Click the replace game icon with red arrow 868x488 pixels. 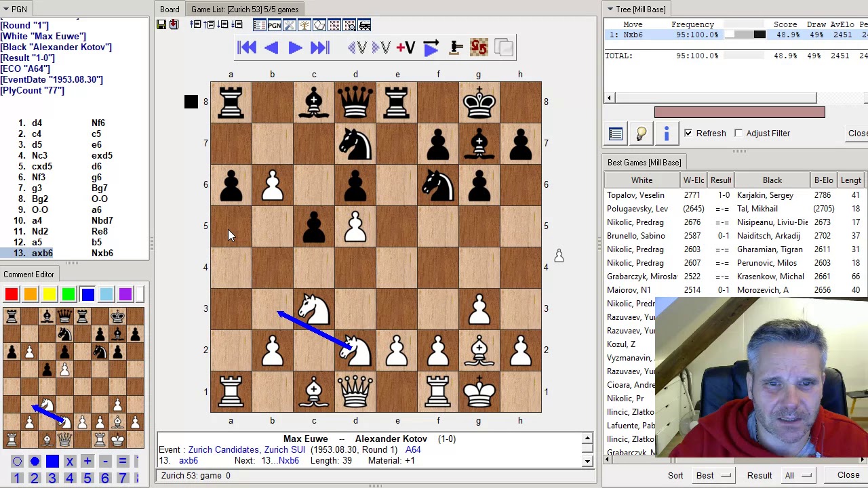(174, 25)
